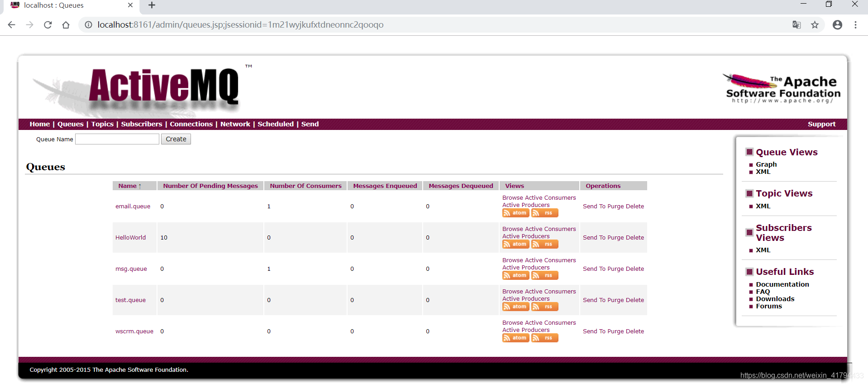Screen dimensions: 868x384
Task: Open Graph under Queue Views
Action: [766, 164]
